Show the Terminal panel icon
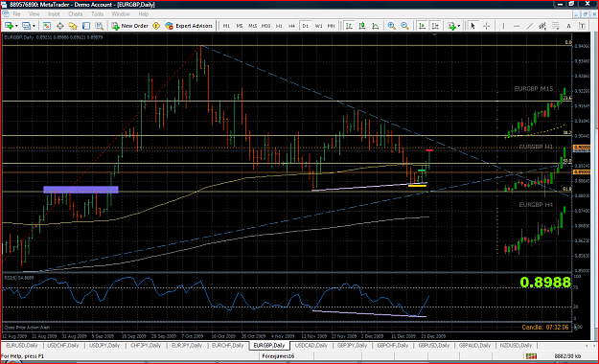The height and width of the screenshot is (364, 599). point(86,26)
